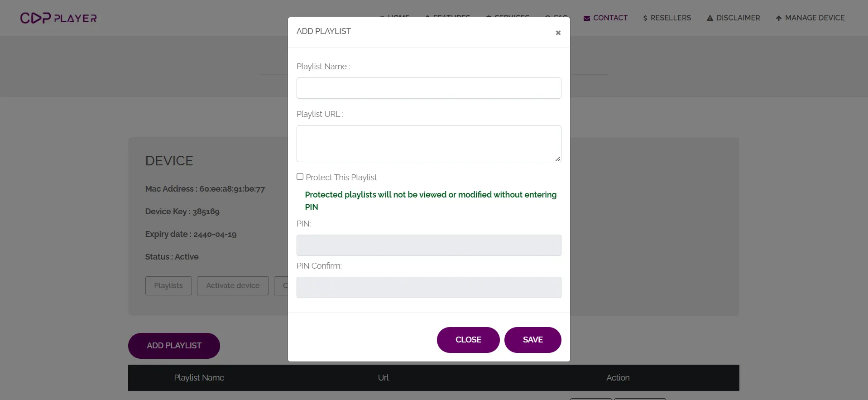Enable the Protect This Playlist checkbox
Image resolution: width=868 pixels, height=400 pixels.
300,177
